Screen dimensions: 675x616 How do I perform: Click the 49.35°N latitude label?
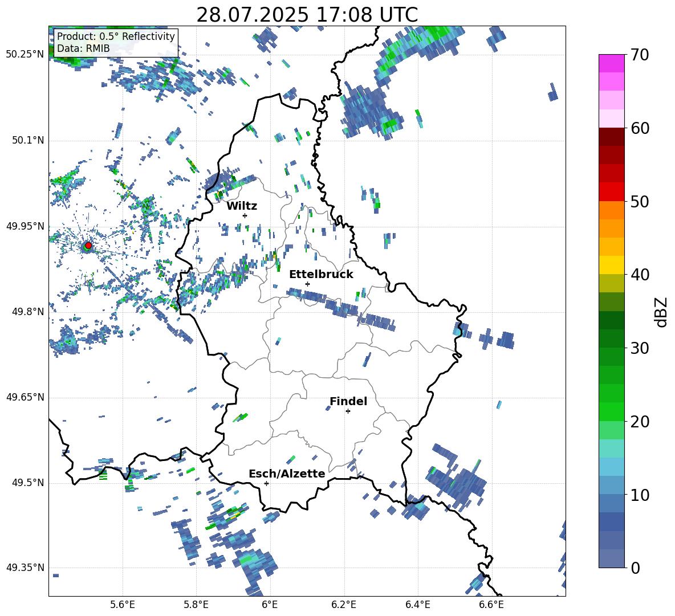pos(25,568)
